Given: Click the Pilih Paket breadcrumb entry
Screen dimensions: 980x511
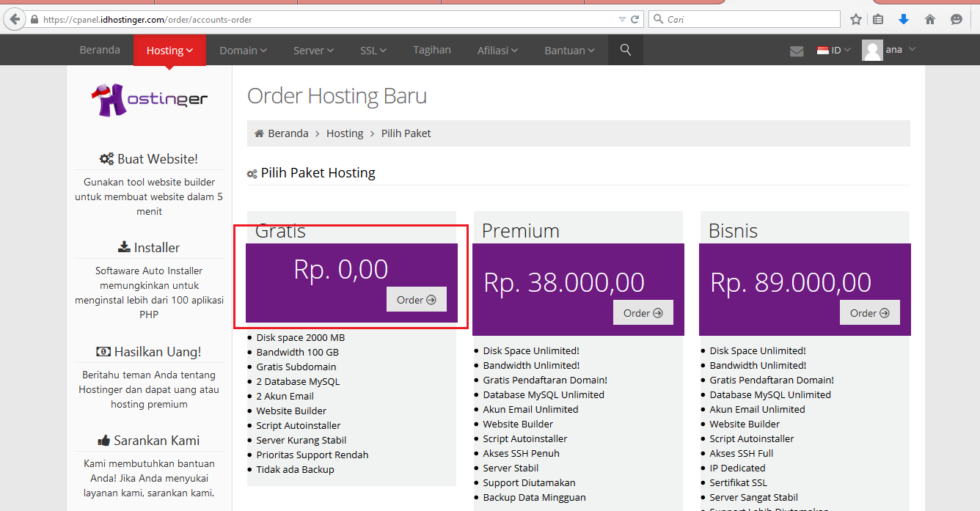Looking at the screenshot, I should point(404,133).
